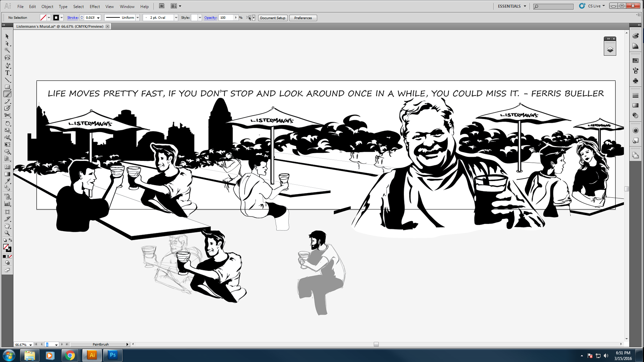Select the Column Graph tool
This screenshot has width=644, height=362.
(7, 203)
